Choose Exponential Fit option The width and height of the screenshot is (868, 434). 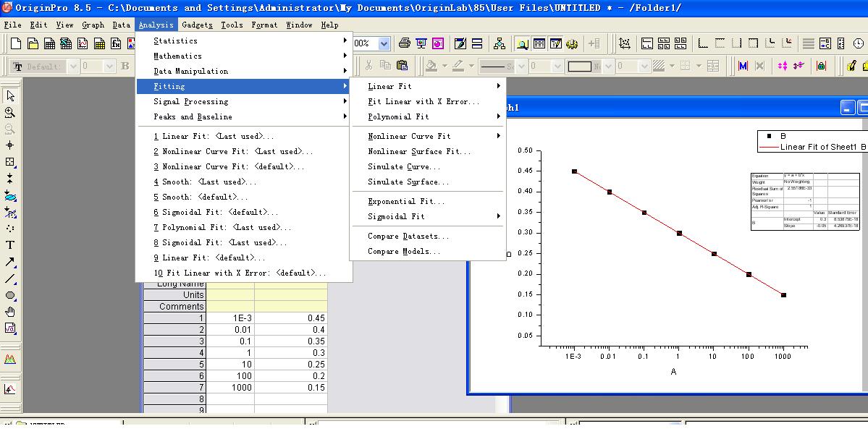(429, 201)
